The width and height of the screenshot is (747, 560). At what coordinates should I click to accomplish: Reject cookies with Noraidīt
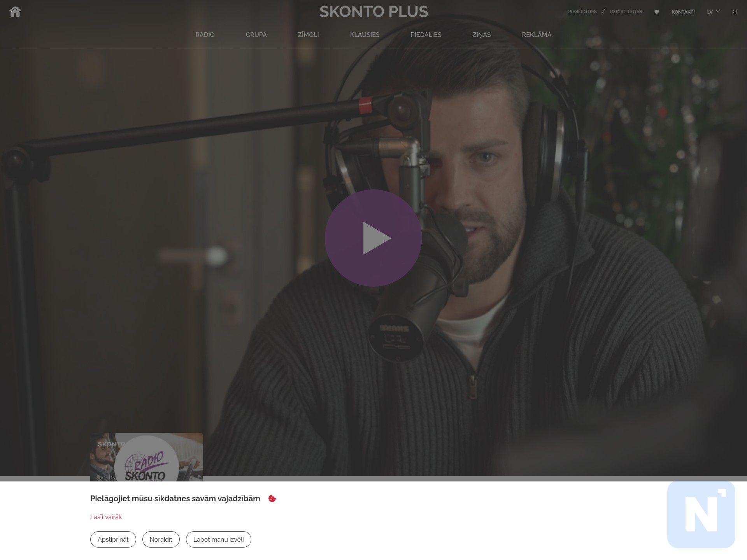(161, 539)
